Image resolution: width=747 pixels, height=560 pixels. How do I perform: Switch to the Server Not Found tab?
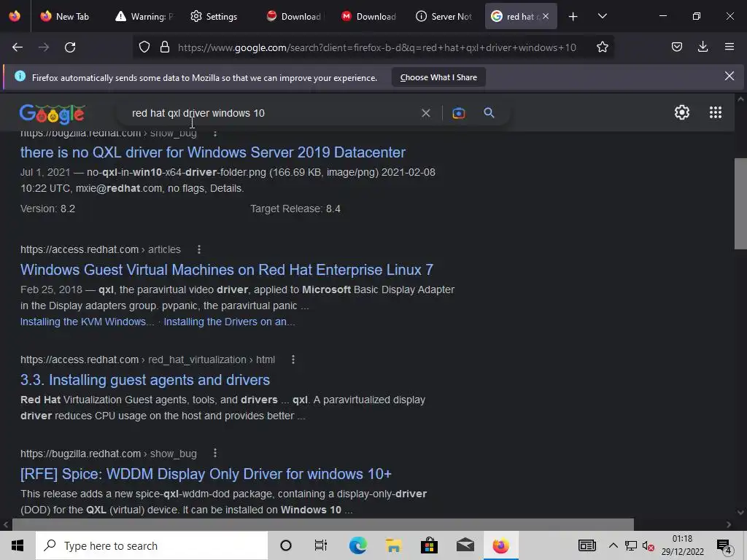pos(444,17)
